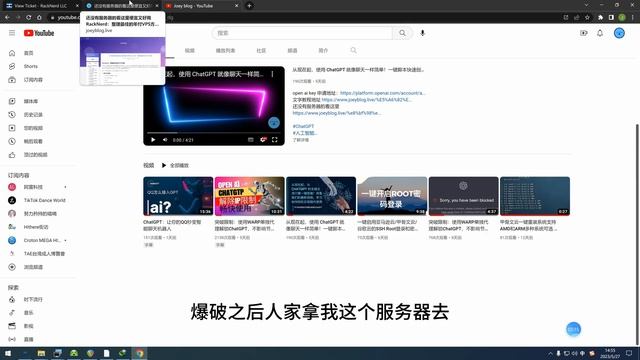The image size is (640, 360).
Task: Open the 'ai?' ChatGPT QQ video thumbnail
Action: pyautogui.click(x=178, y=196)
